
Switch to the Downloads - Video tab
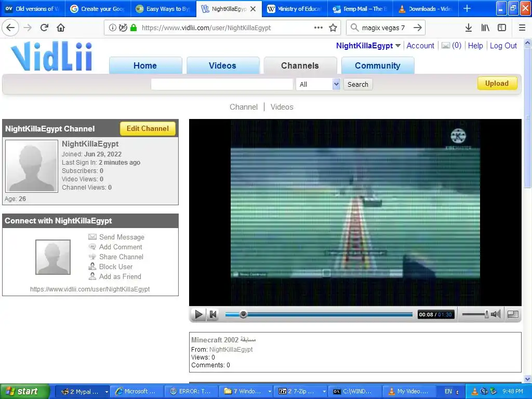[x=425, y=9]
